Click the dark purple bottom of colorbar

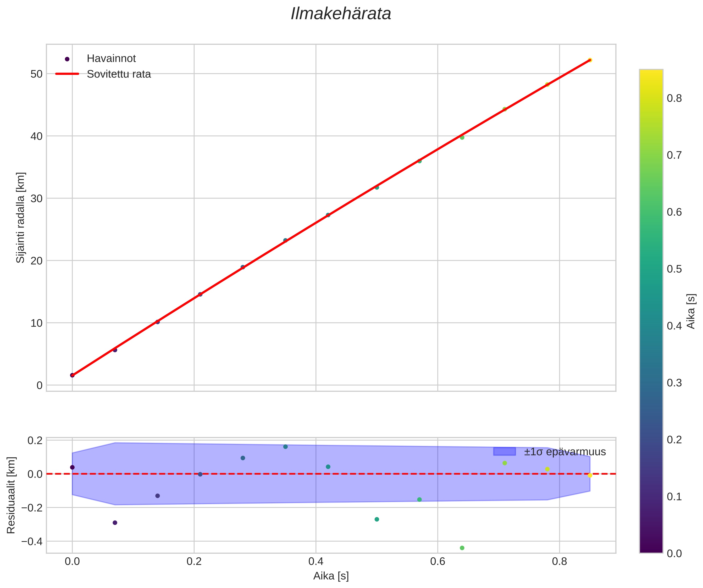651,549
